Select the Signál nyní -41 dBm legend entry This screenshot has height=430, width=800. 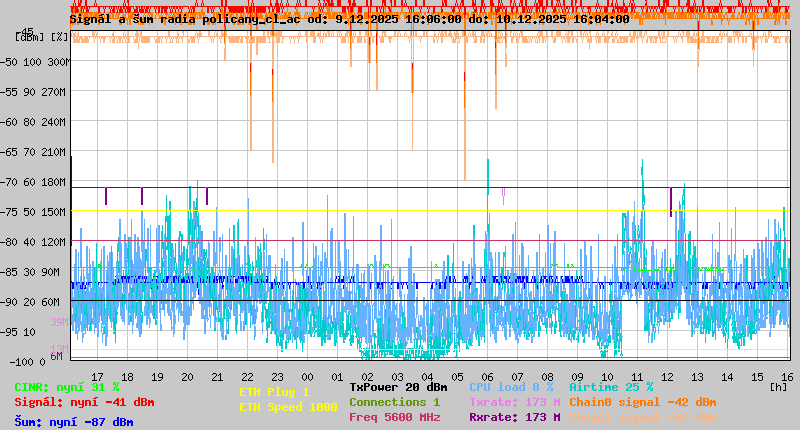point(84,402)
